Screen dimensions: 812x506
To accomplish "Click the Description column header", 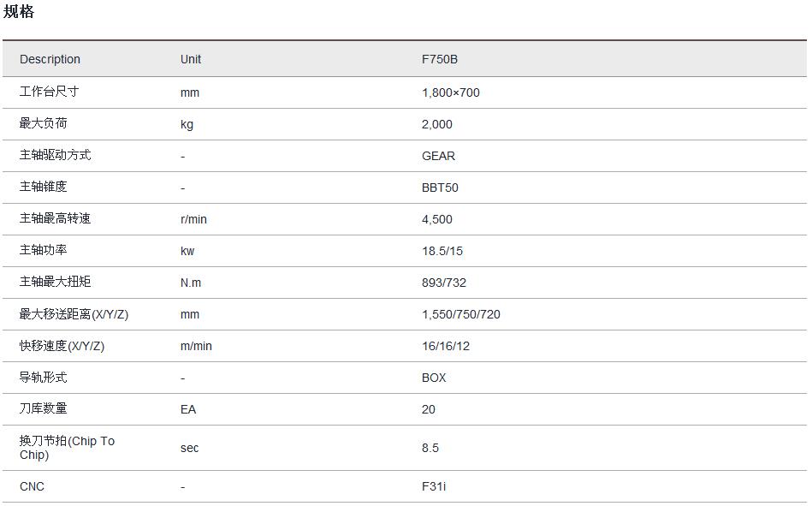I will (x=50, y=59).
